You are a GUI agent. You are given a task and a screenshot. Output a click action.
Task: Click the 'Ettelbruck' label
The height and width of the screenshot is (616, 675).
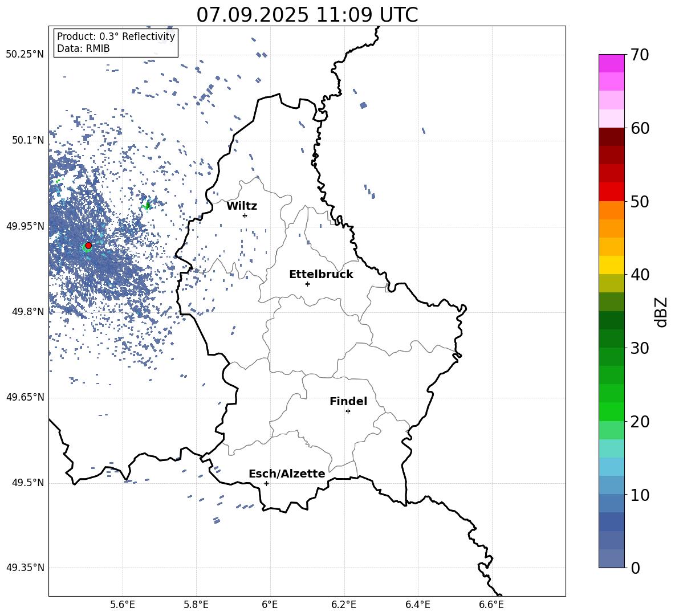321,275
